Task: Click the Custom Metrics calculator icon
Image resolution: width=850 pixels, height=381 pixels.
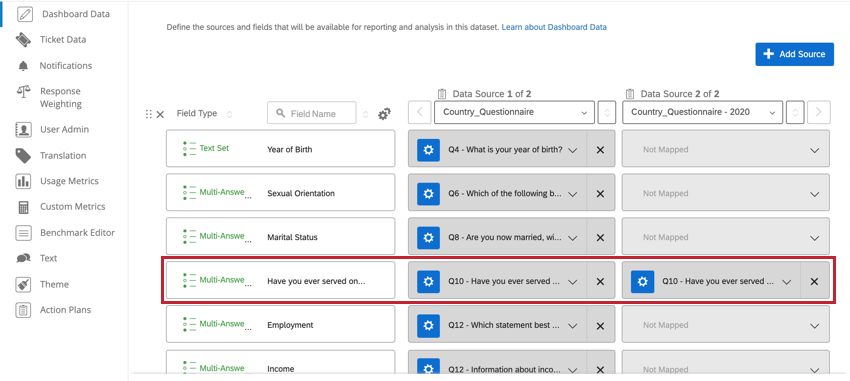Action: [23, 207]
